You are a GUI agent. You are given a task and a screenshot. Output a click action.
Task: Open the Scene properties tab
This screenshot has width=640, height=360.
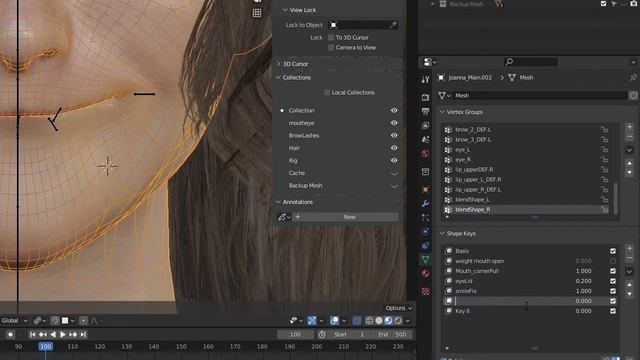(x=425, y=139)
